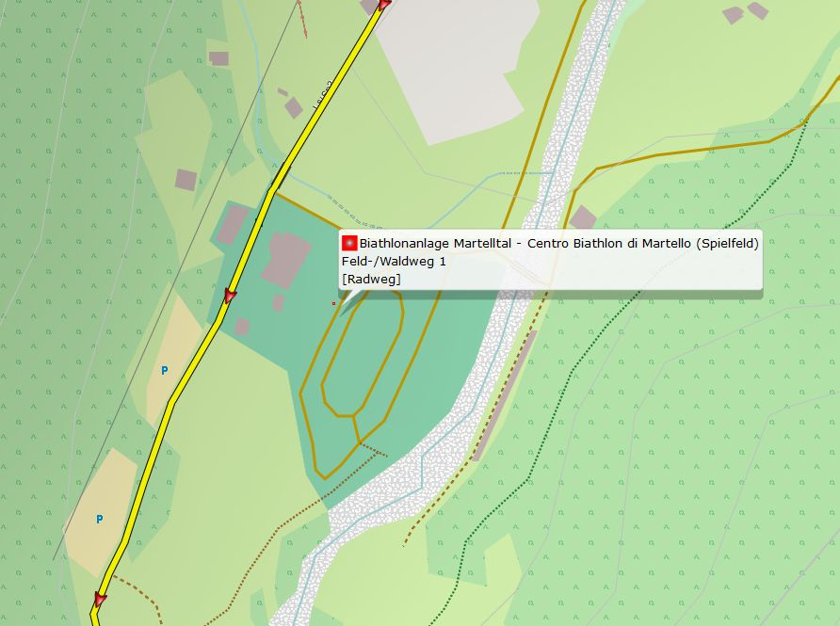Click the red POI icon in the tooltip
840x626 pixels.
(x=349, y=243)
